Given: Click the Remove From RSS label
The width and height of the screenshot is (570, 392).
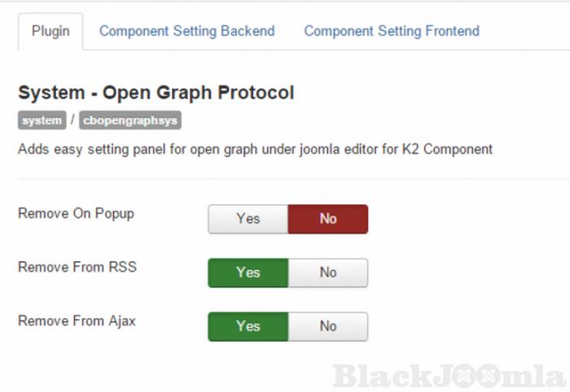Looking at the screenshot, I should (x=77, y=267).
